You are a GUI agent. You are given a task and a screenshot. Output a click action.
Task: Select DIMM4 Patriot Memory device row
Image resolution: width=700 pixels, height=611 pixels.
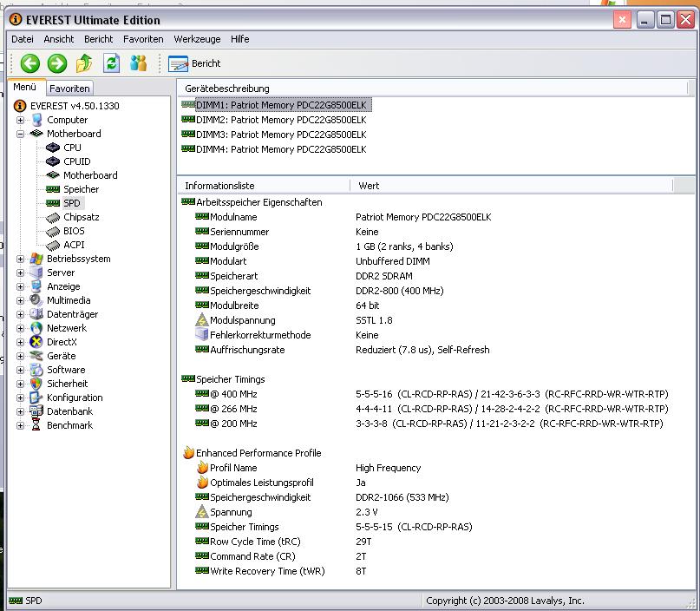point(273,149)
